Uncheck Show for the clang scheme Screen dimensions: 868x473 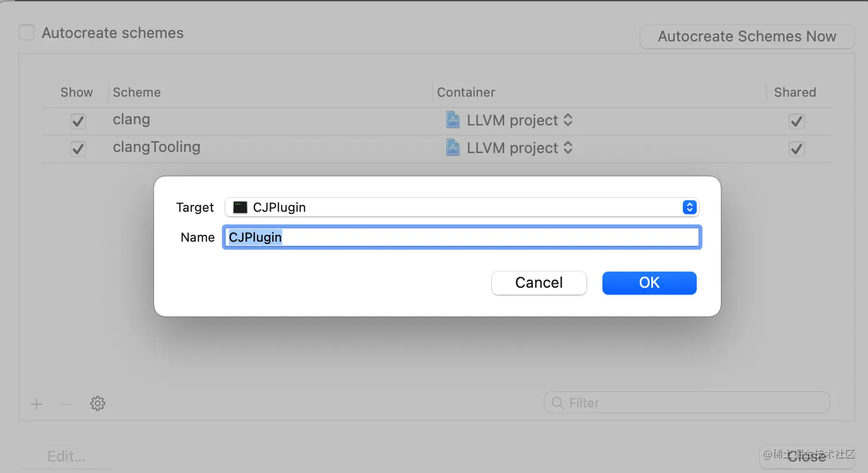coord(78,121)
